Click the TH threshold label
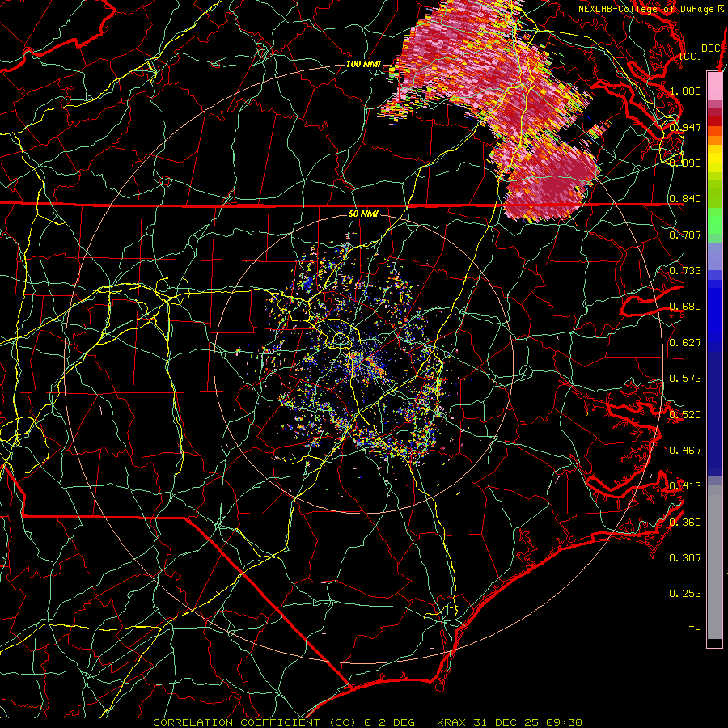This screenshot has width=728, height=728. [695, 630]
